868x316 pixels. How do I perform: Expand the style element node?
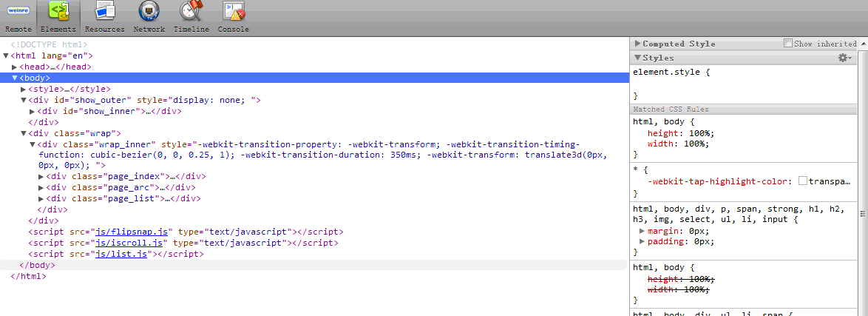23,90
